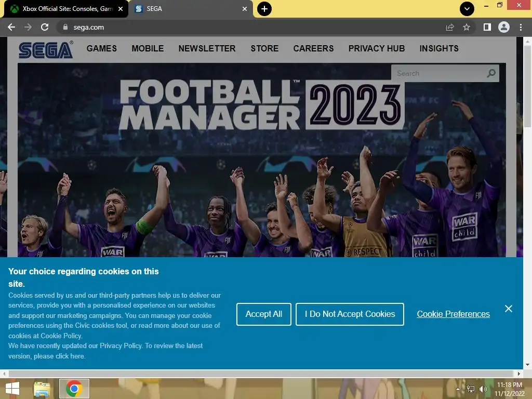The image size is (532, 399).
Task: Click the scroll-down arrow of vertical scrollbar
Action: 527,365
